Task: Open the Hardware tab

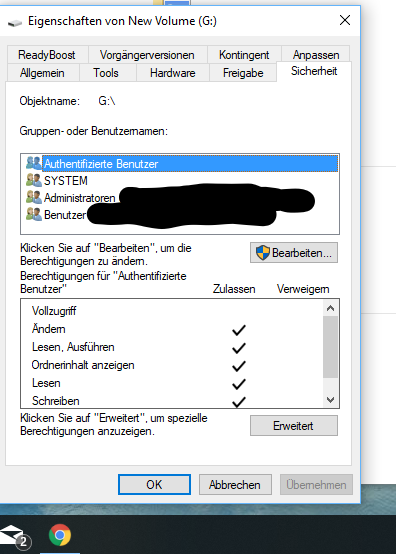Action: pyautogui.click(x=173, y=73)
